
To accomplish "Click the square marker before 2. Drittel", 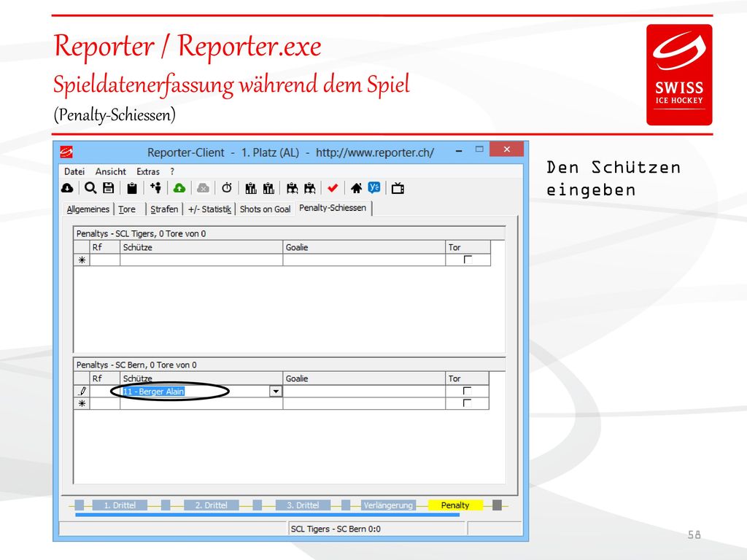I will coord(166,505).
